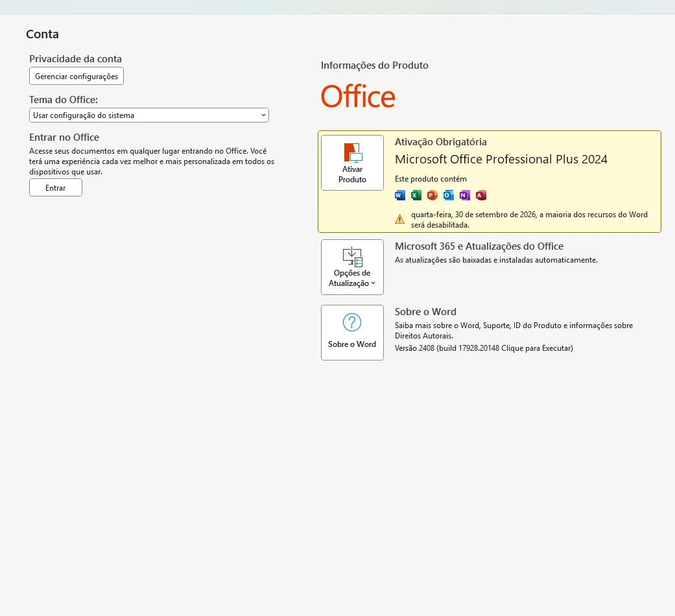Click the Ativar Produto button
The height and width of the screenshot is (616, 675).
(x=352, y=163)
